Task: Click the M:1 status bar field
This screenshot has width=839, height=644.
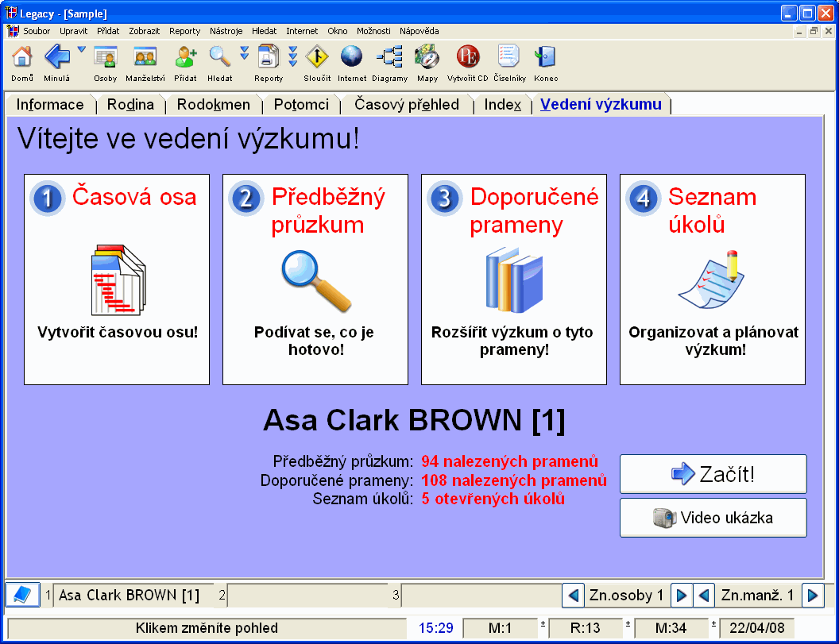Action: coord(500,628)
